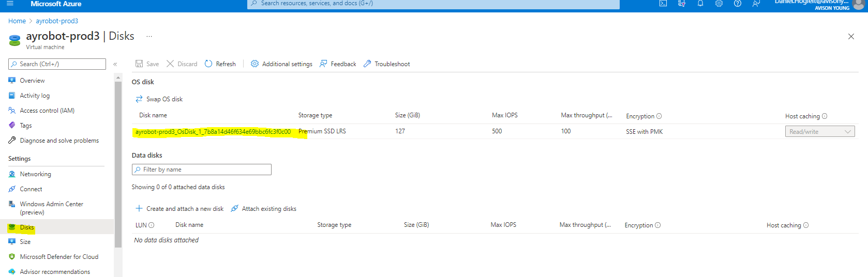Click the OS disk Disk name column header
The width and height of the screenshot is (868, 277).
[x=153, y=115]
